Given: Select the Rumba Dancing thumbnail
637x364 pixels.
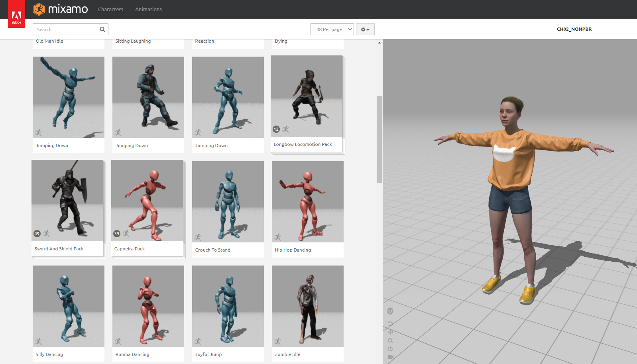Looking at the screenshot, I should [x=148, y=306].
